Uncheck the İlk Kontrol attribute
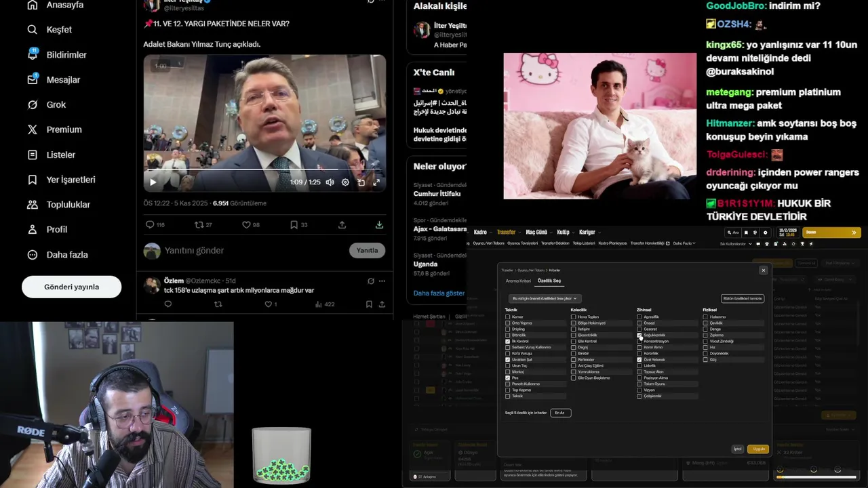 point(507,342)
